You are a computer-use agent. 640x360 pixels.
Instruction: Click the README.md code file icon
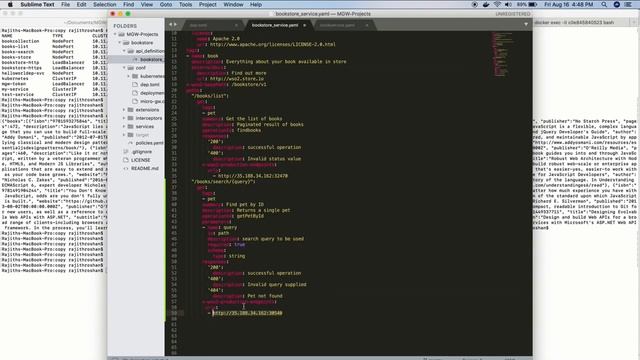(126, 168)
